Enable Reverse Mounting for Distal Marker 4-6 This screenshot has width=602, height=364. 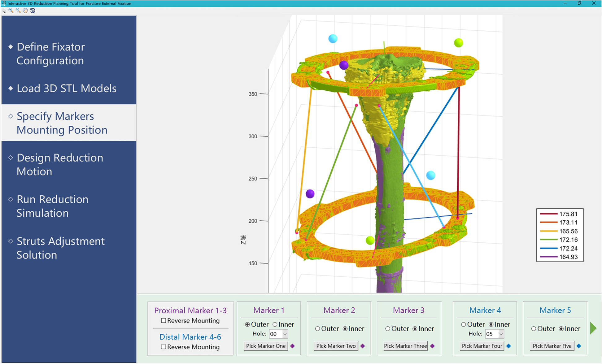click(x=164, y=347)
